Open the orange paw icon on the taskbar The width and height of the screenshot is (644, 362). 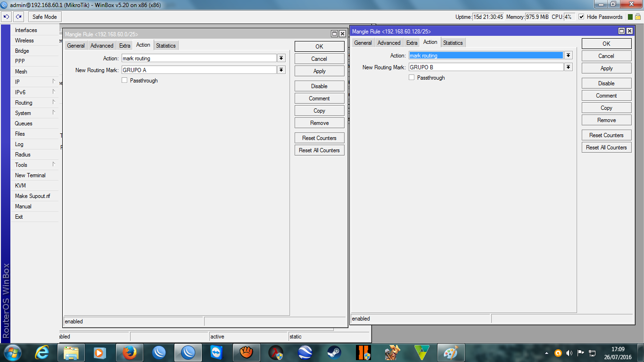[246, 353]
